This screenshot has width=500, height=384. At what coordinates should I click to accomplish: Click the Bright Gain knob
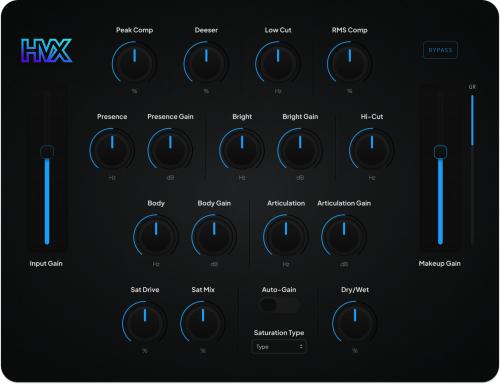click(300, 149)
